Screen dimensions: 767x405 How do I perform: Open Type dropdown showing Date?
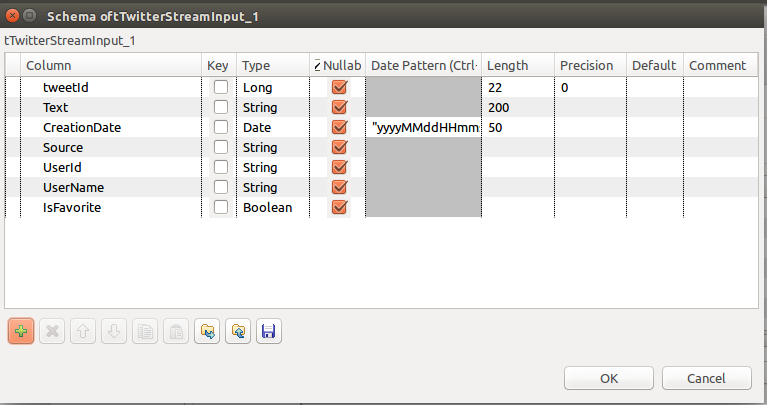[273, 128]
